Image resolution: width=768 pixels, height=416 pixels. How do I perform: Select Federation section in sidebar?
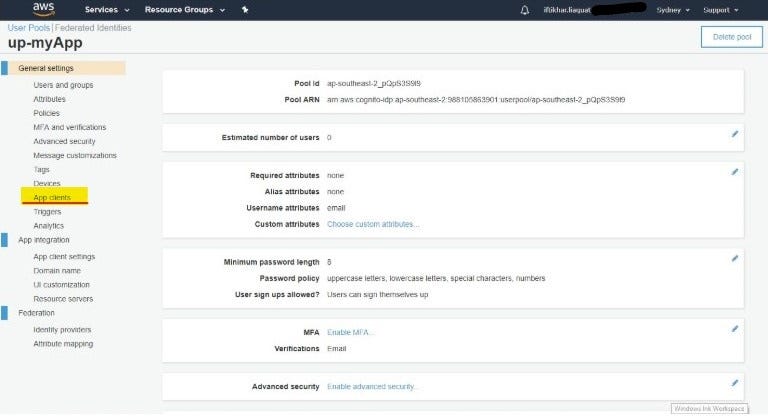(x=36, y=313)
